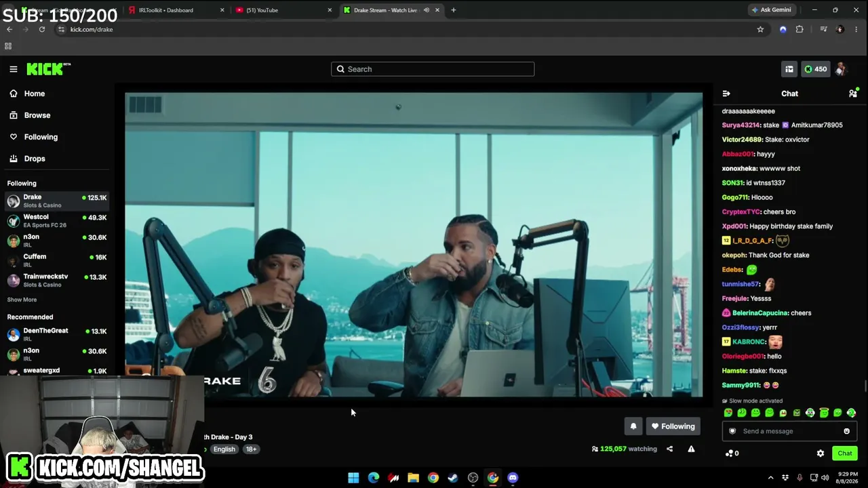The height and width of the screenshot is (488, 868).
Task: Open the Kick hamburger sidebar menu
Action: [x=13, y=69]
